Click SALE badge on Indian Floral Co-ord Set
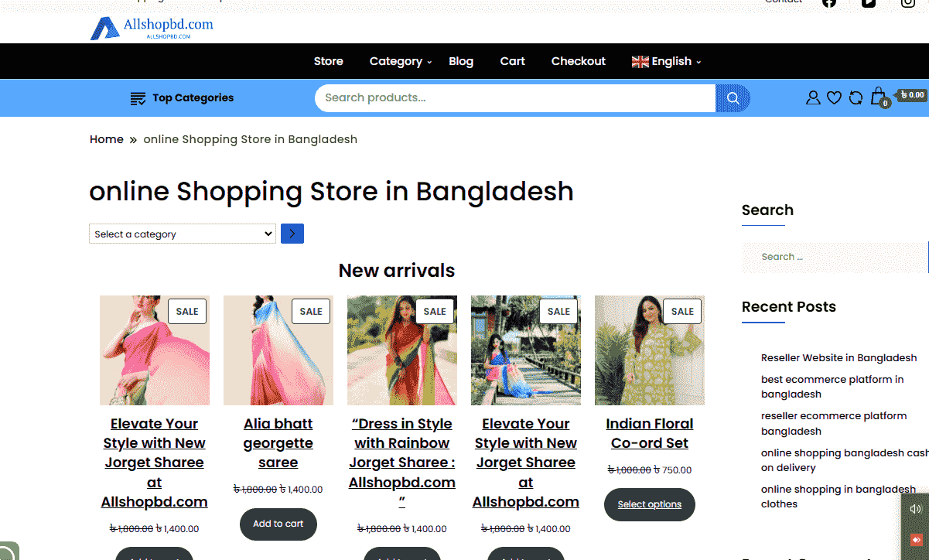Viewport: 929px width, 560px height. tap(682, 311)
